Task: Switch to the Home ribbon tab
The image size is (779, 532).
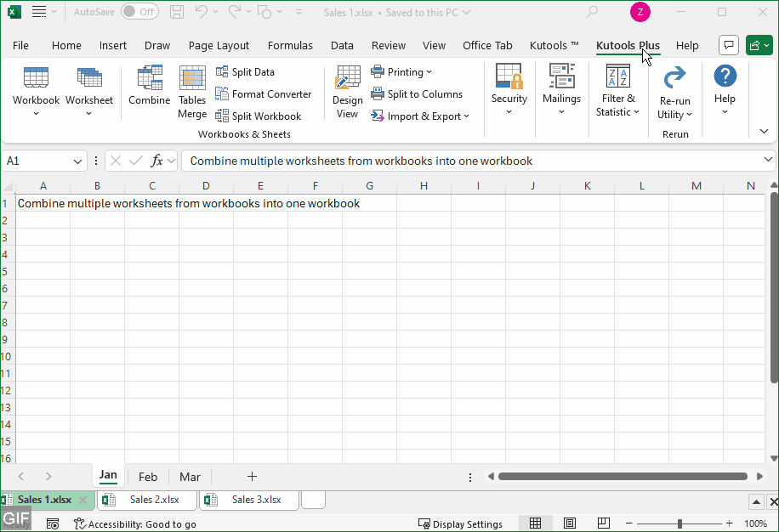Action: click(66, 45)
